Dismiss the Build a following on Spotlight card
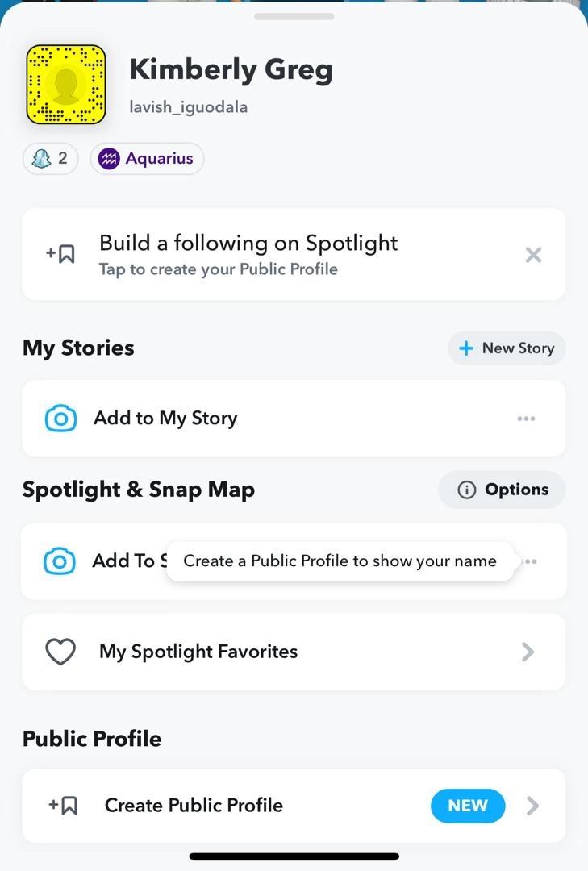588x871 pixels. click(533, 255)
